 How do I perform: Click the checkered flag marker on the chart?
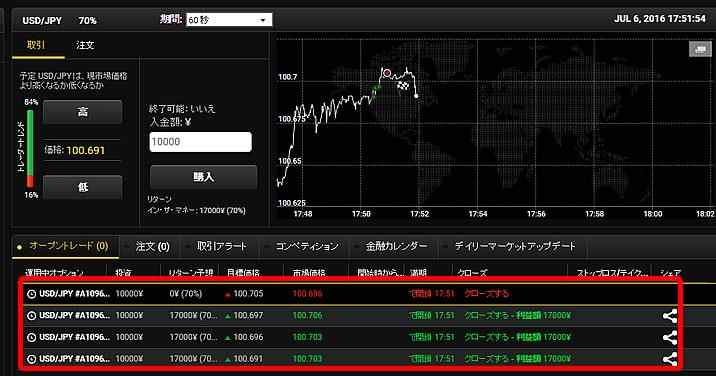(403, 85)
